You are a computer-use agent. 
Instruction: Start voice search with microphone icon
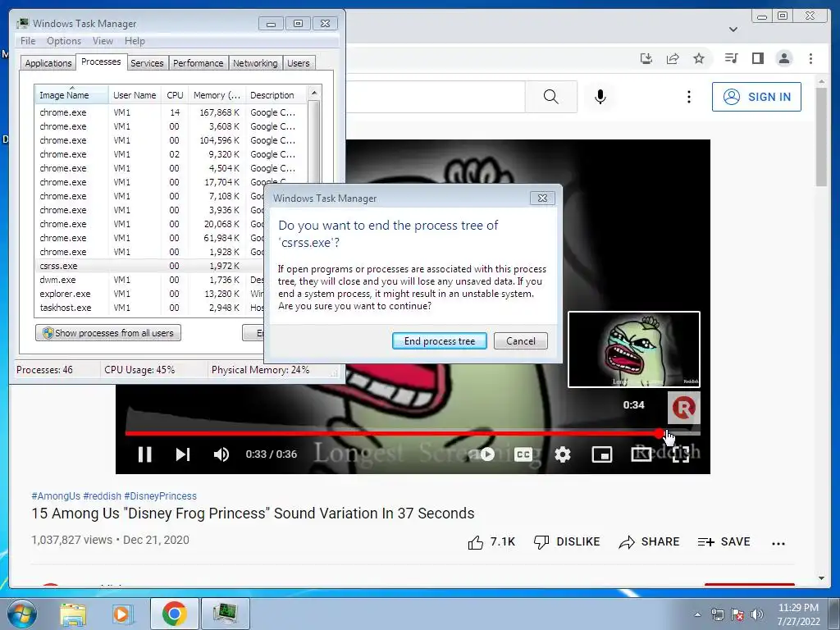pyautogui.click(x=600, y=97)
